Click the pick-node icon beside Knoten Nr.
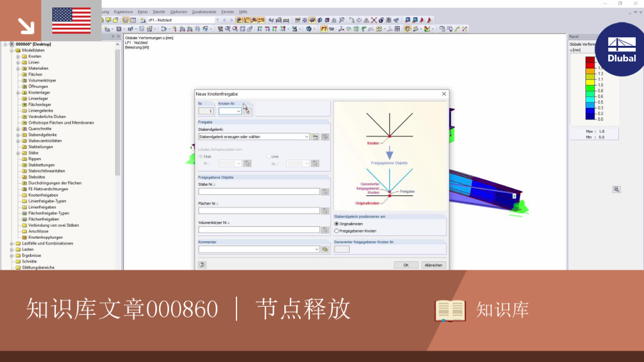 pos(247,111)
